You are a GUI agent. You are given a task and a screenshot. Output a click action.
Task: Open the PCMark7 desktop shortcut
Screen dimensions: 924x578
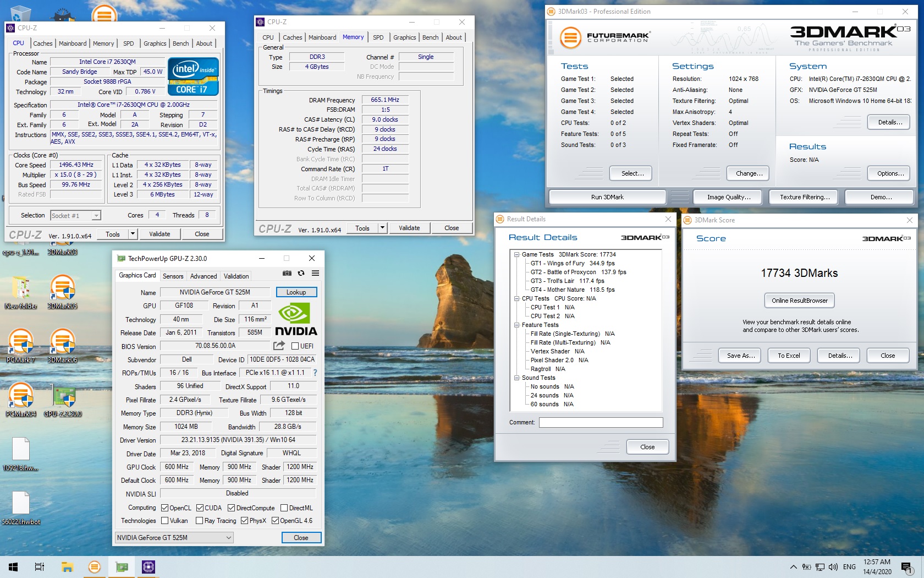[x=20, y=346]
